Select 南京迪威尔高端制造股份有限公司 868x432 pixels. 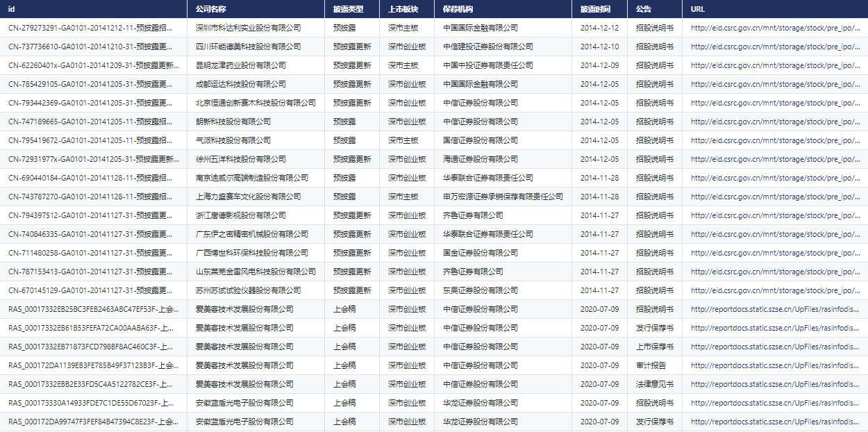pyautogui.click(x=252, y=178)
